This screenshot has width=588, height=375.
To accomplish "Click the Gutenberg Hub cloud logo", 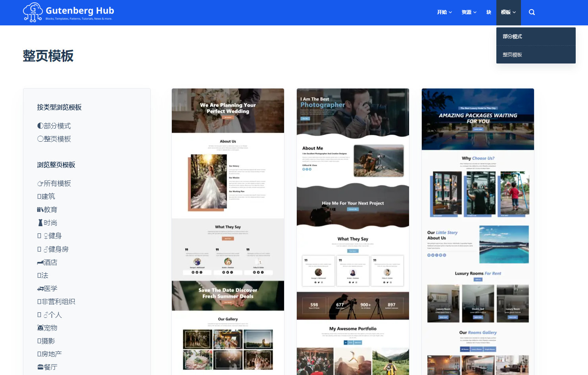I will pyautogui.click(x=33, y=12).
